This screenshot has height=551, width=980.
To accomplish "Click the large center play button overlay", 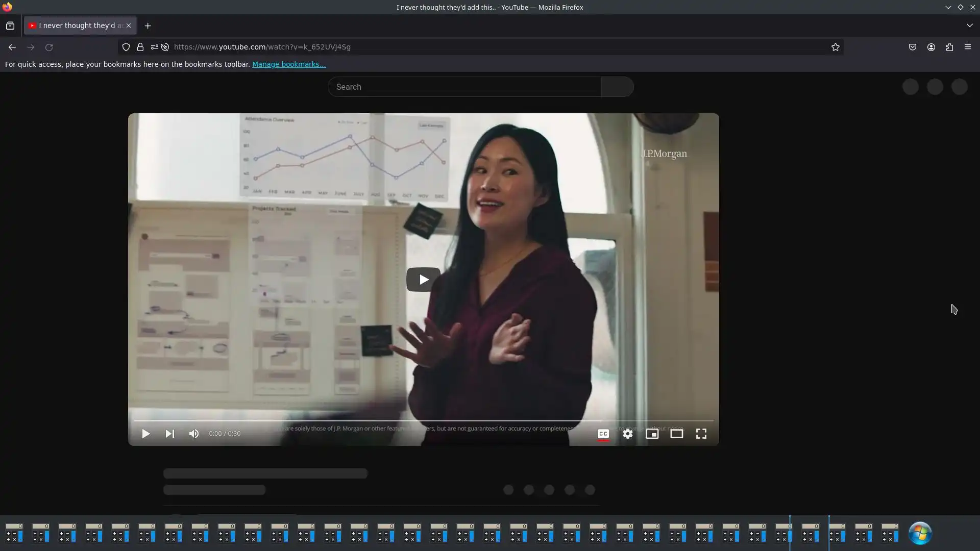I will (423, 280).
